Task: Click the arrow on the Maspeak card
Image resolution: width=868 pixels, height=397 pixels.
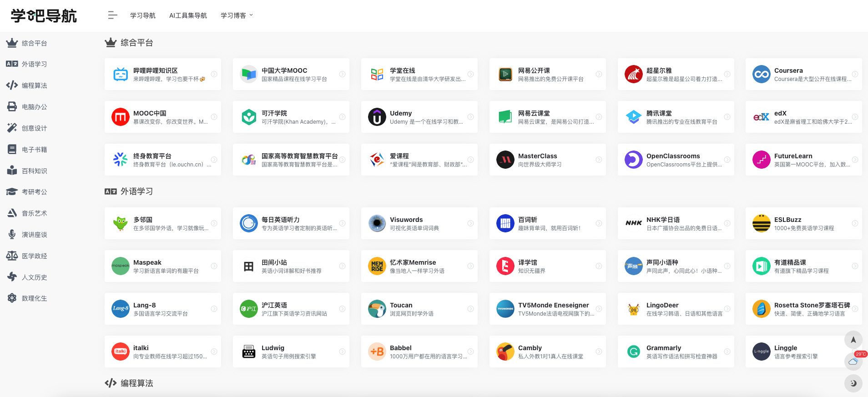Action: (x=214, y=266)
